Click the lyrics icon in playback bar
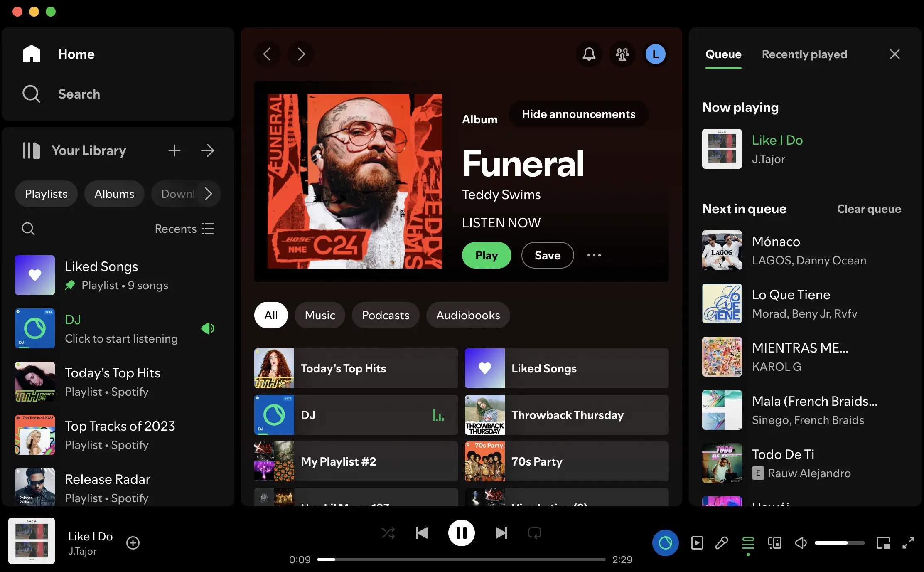This screenshot has width=924, height=572. (721, 542)
